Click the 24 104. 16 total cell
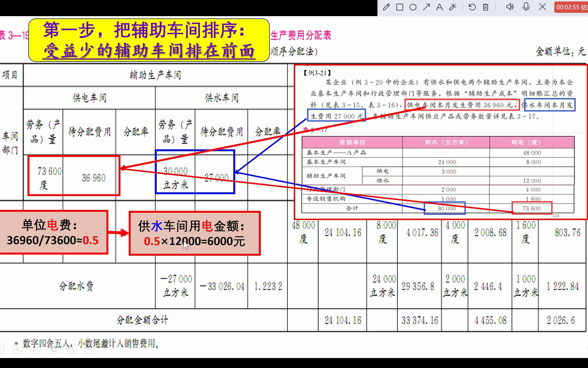Screen dimensions: 588x368 point(343,320)
